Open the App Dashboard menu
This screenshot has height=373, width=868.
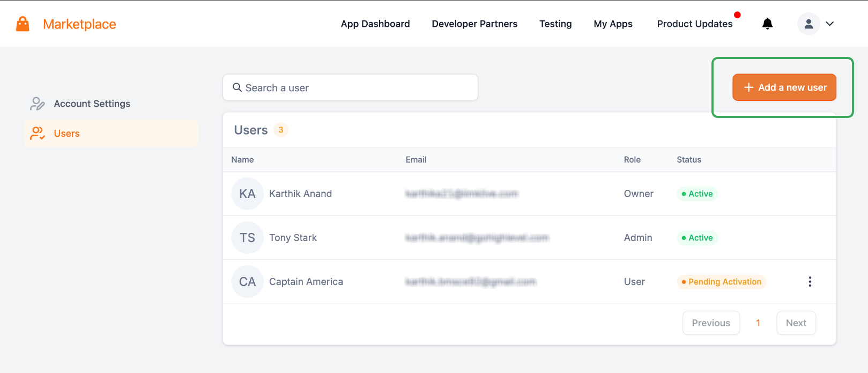(375, 24)
